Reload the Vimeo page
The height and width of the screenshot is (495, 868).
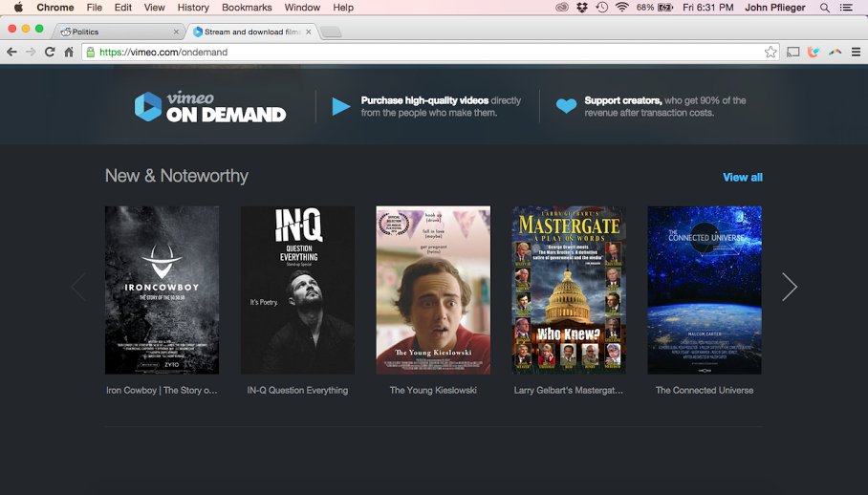click(50, 52)
